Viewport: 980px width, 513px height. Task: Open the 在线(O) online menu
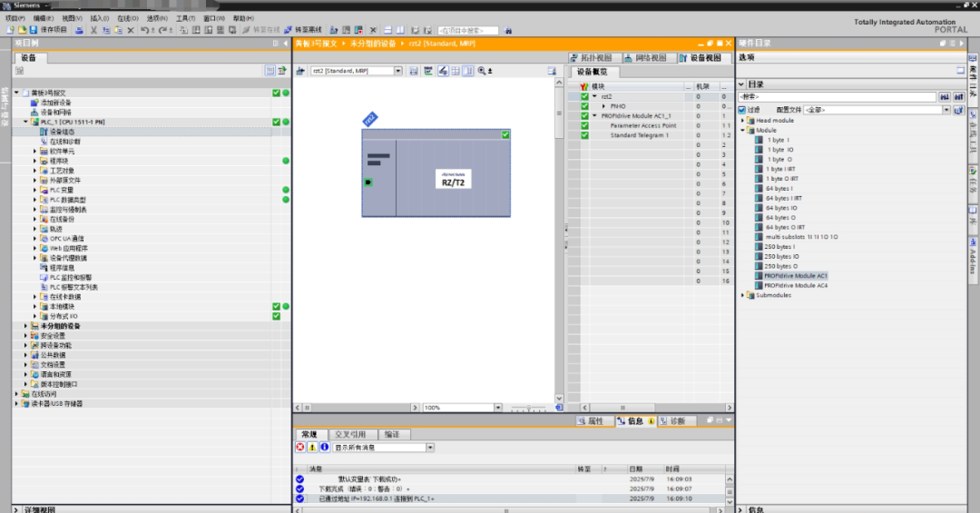coord(128,18)
